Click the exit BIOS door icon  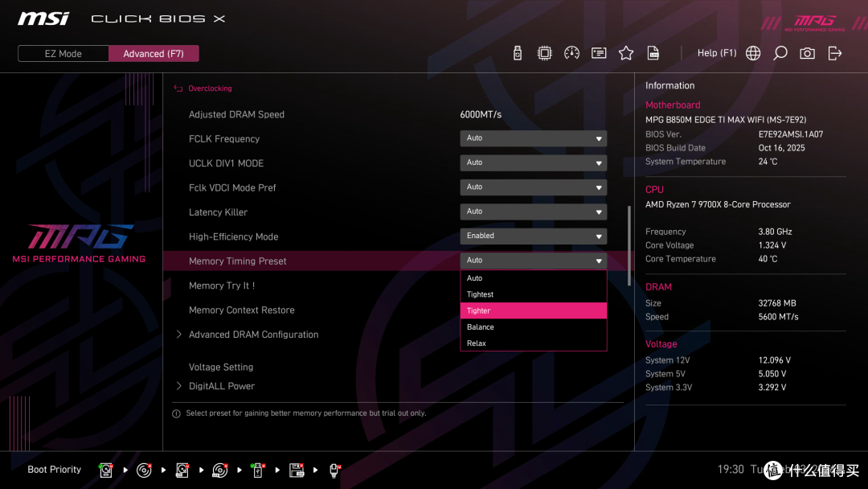835,53
